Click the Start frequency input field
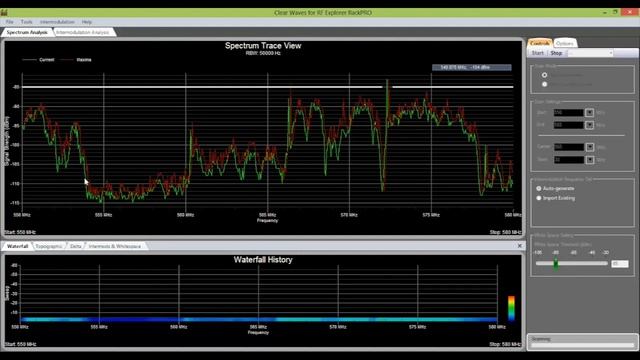 click(569, 113)
